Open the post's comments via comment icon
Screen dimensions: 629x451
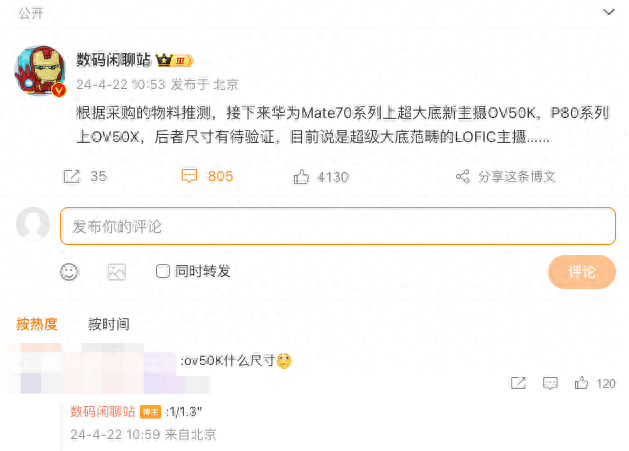click(189, 176)
